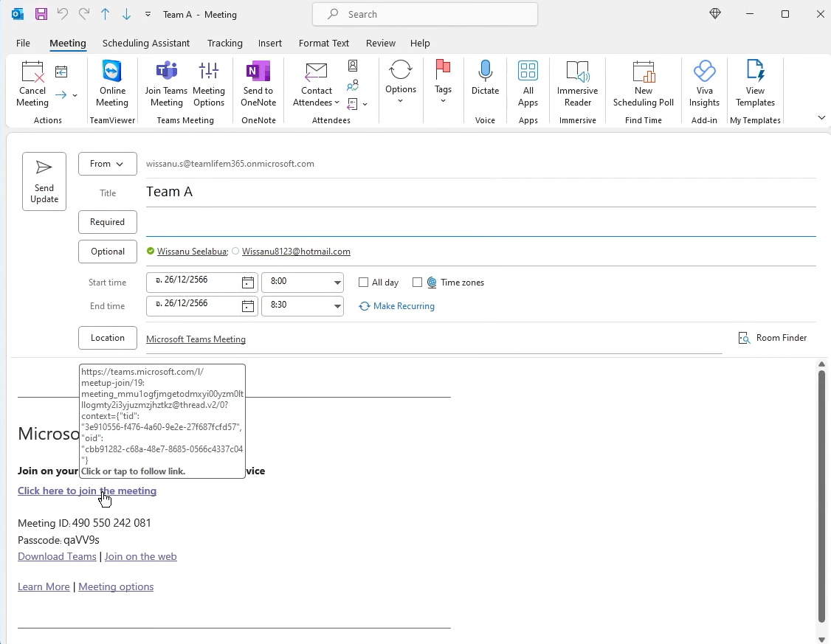831x644 pixels.
Task: Click into the Required attendees field
Action: click(480, 223)
